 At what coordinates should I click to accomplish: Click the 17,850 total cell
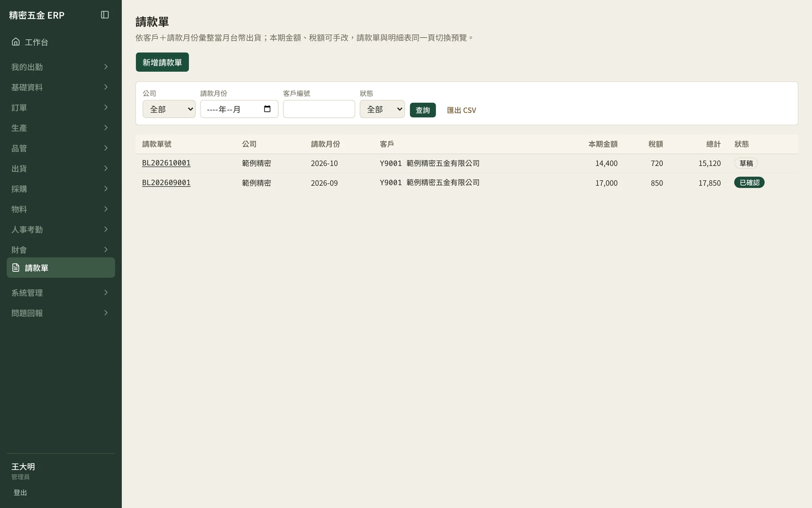coord(710,183)
